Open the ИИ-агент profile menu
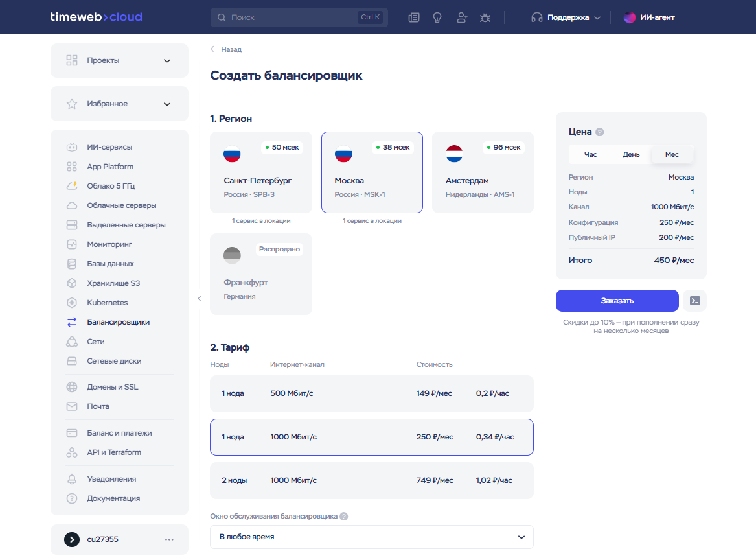756x560 pixels. (649, 17)
